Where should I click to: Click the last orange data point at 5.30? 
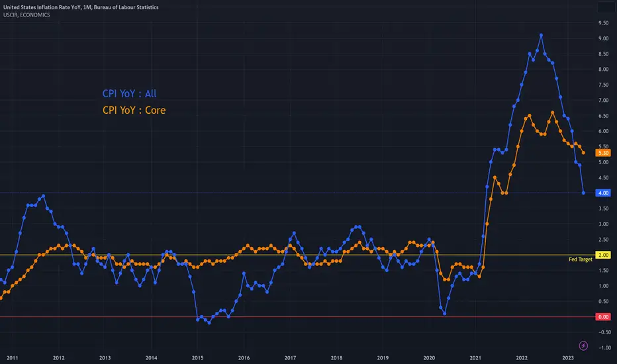pos(583,153)
